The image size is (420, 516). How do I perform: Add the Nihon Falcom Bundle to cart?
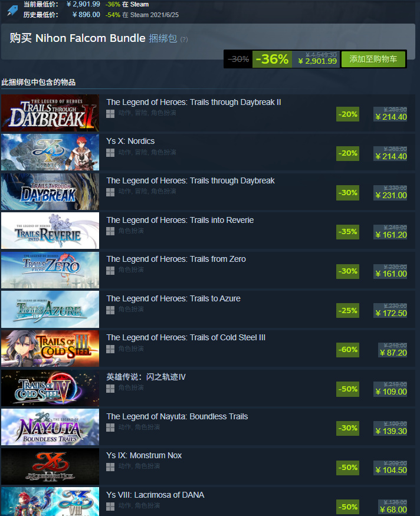tap(373, 59)
